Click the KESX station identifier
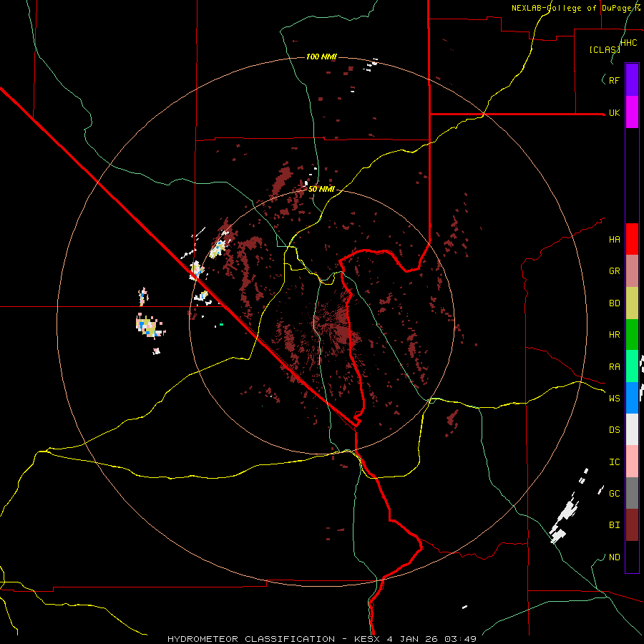The height and width of the screenshot is (644, 644). tap(369, 639)
